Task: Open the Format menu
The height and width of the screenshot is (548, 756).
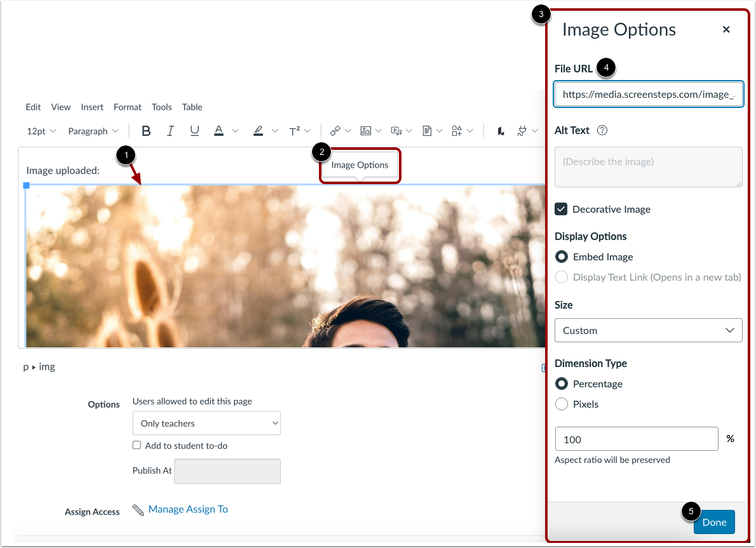Action: coord(127,107)
